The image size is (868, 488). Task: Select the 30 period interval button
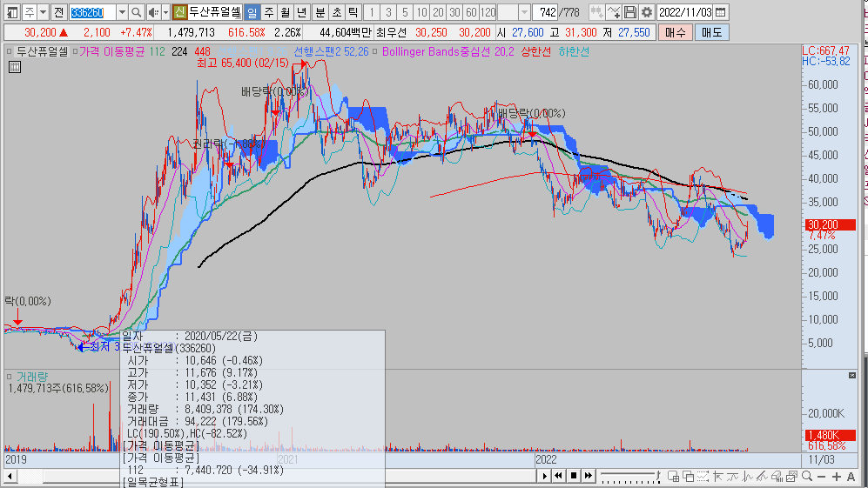(x=454, y=11)
